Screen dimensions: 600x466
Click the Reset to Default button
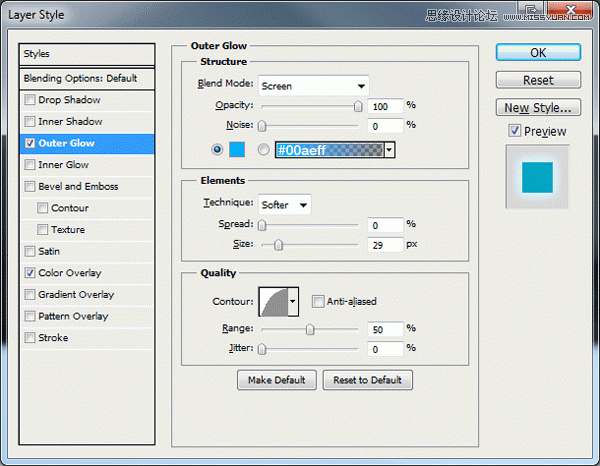[367, 380]
